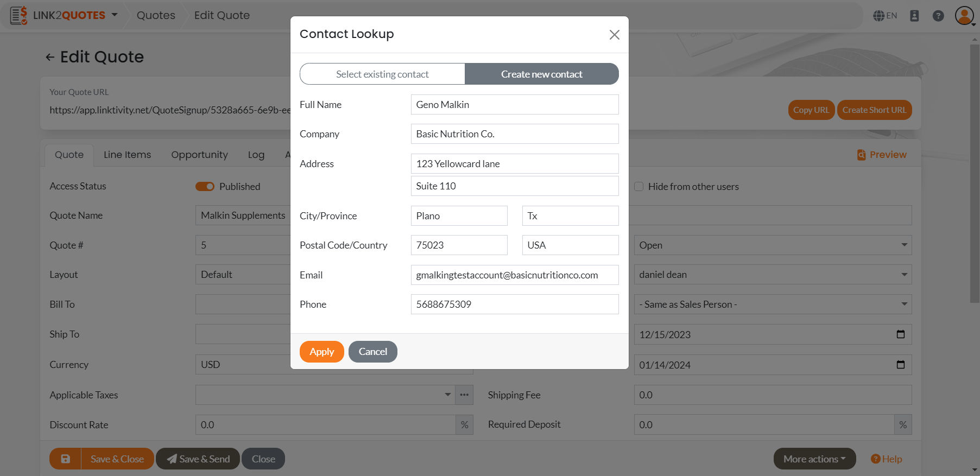The width and height of the screenshot is (980, 476).
Task: Expand the More actions menu
Action: click(814, 459)
